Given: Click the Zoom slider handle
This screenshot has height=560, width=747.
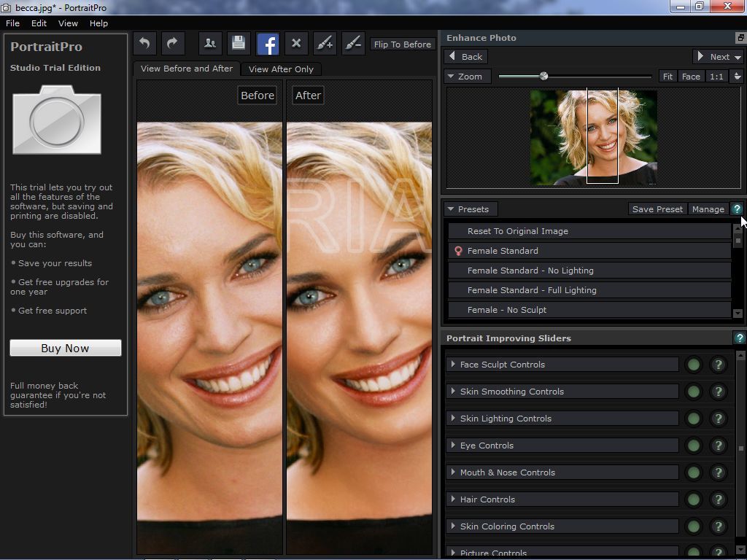Looking at the screenshot, I should (543, 77).
